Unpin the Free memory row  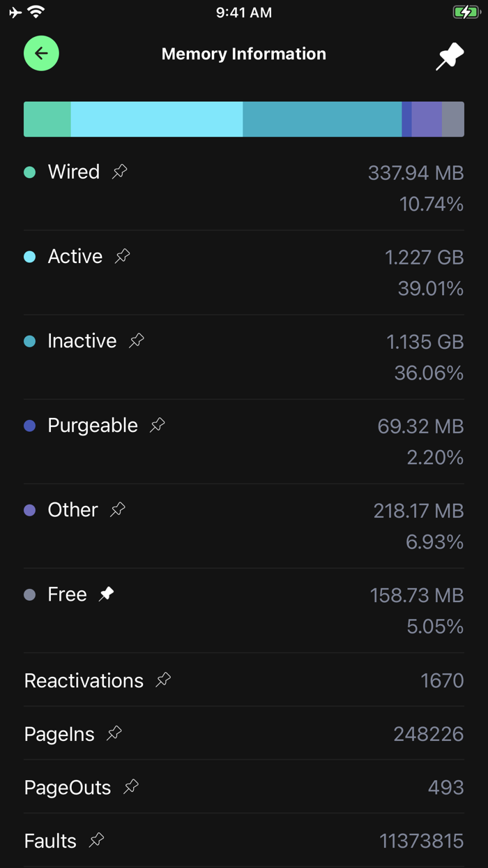coord(107,594)
